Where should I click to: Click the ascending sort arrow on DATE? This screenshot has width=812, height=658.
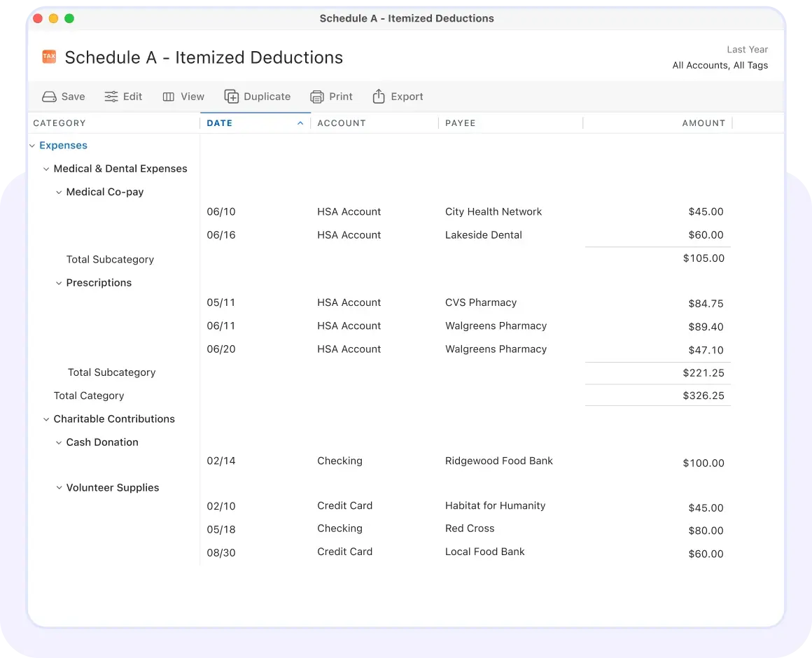pyautogui.click(x=300, y=122)
